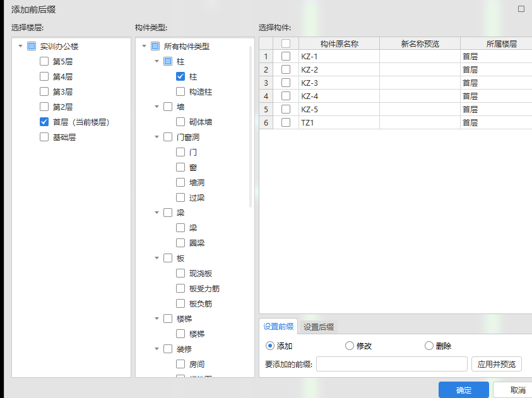The height and width of the screenshot is (398, 532).
Task: Check the 砌体墙 checkbox
Action: [180, 122]
